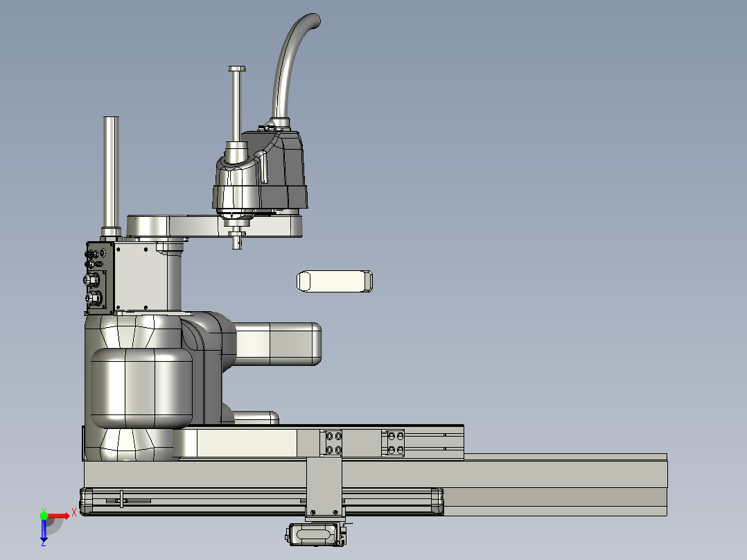This screenshot has height=560, width=747.
Task: Select the connector panel with round ports
Action: point(100,278)
